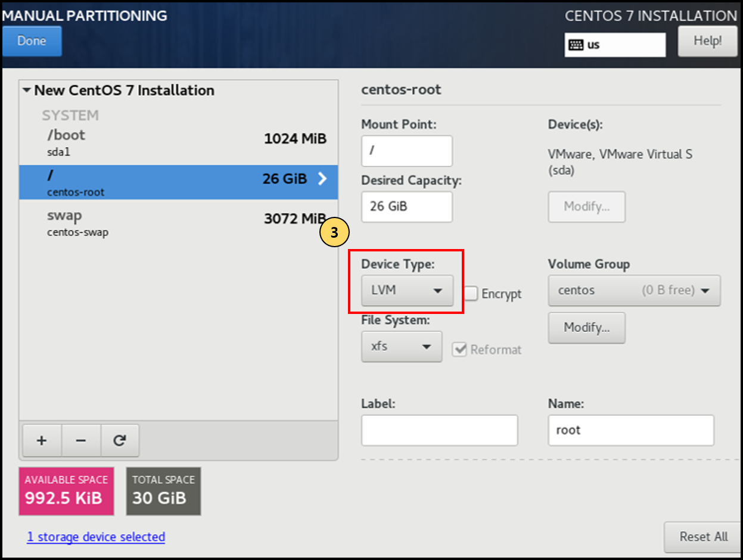The height and width of the screenshot is (560, 743).
Task: Click Modify under Volume Group
Action: point(586,328)
